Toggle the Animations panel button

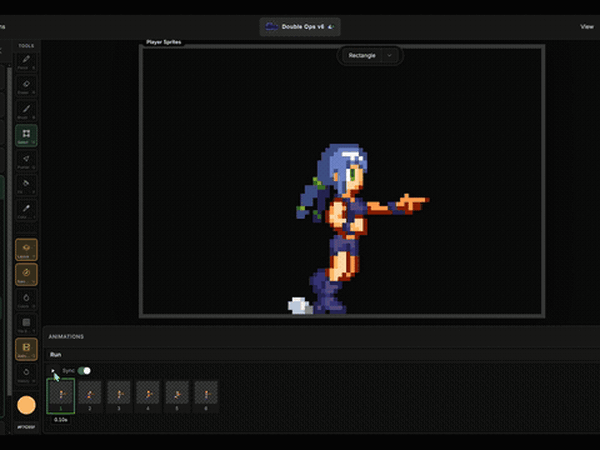pyautogui.click(x=26, y=349)
